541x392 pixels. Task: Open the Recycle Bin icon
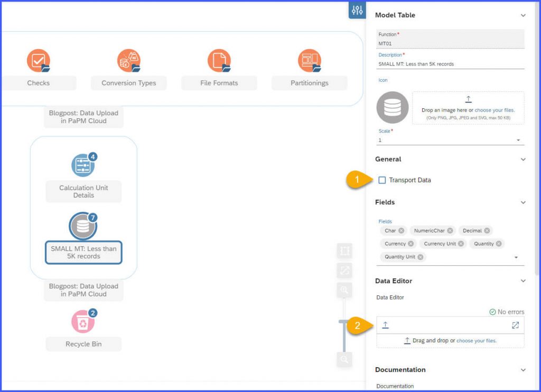point(83,321)
